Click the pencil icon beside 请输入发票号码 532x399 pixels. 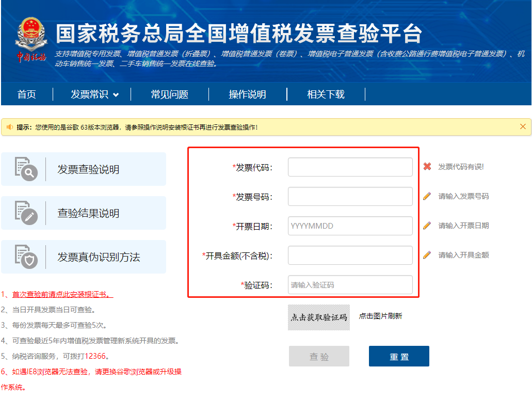[x=427, y=196]
